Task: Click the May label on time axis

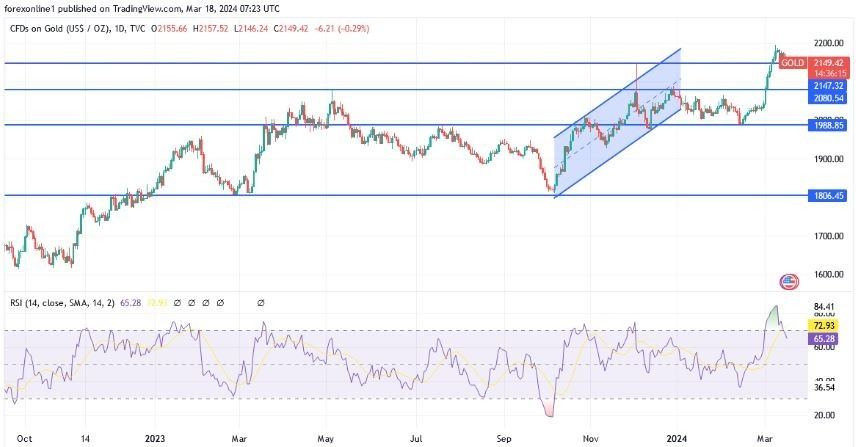Action: [x=325, y=438]
